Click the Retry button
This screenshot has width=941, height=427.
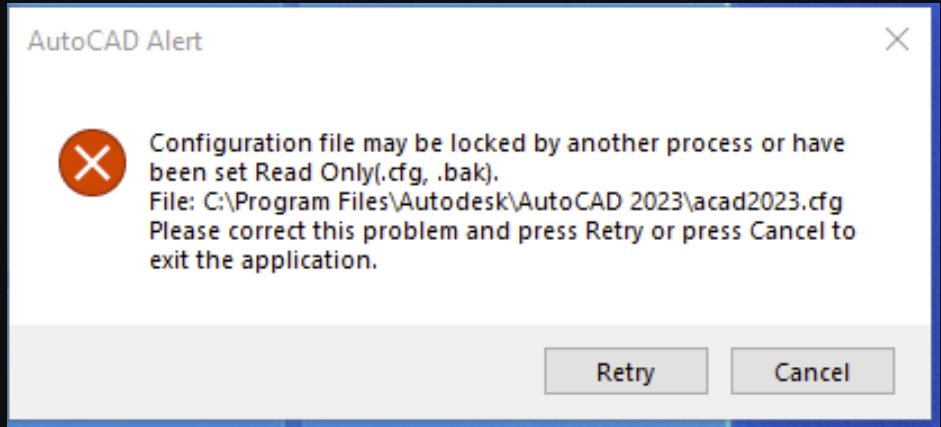(x=625, y=373)
